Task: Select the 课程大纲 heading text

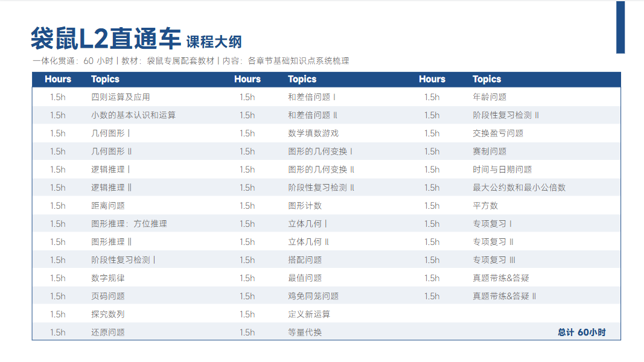Action: (214, 42)
